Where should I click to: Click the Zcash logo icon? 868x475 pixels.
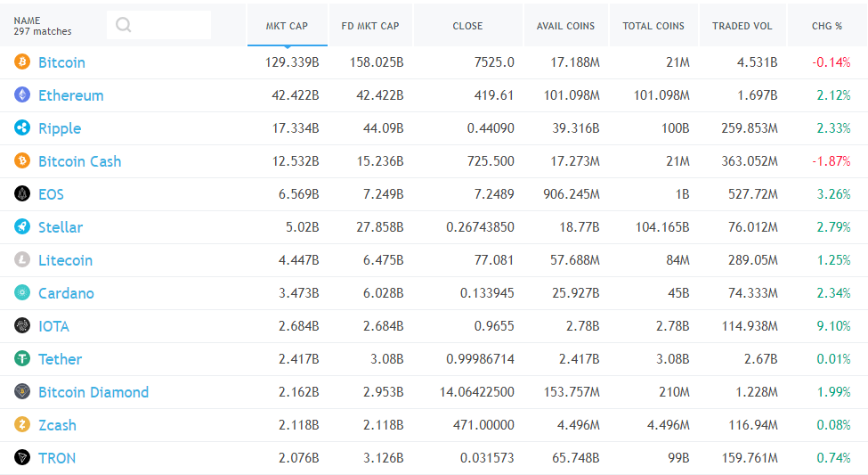[22, 424]
